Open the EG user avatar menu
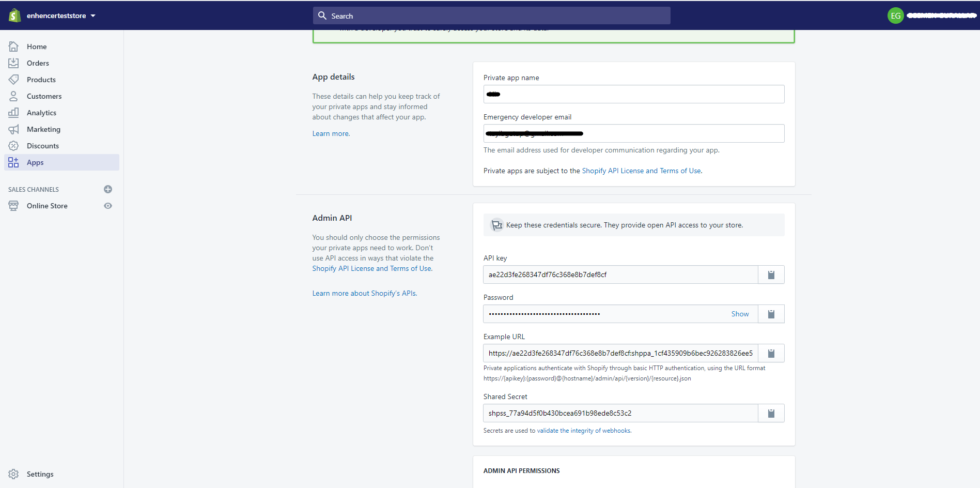980x488 pixels. [x=895, y=16]
